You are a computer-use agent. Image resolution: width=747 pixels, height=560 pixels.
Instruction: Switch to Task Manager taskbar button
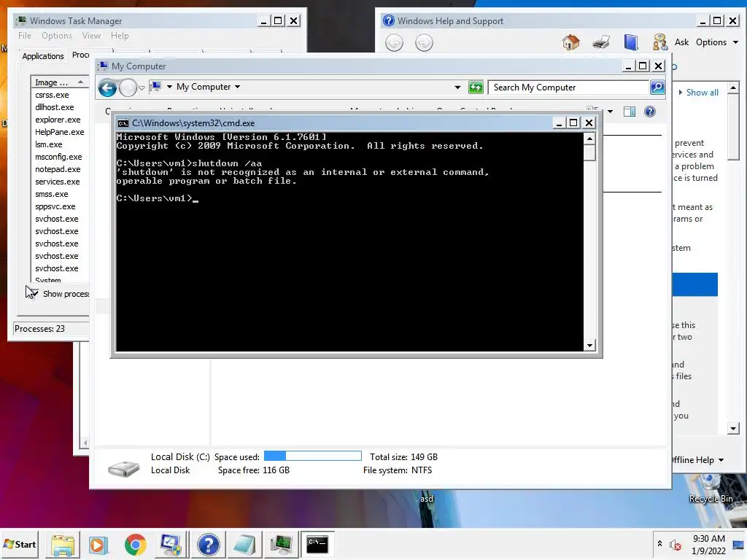(281, 545)
